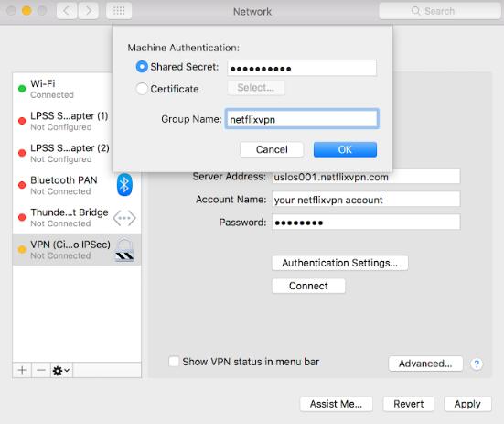Click the Search field in title bar
The height and width of the screenshot is (424, 504).
pyautogui.click(x=440, y=11)
